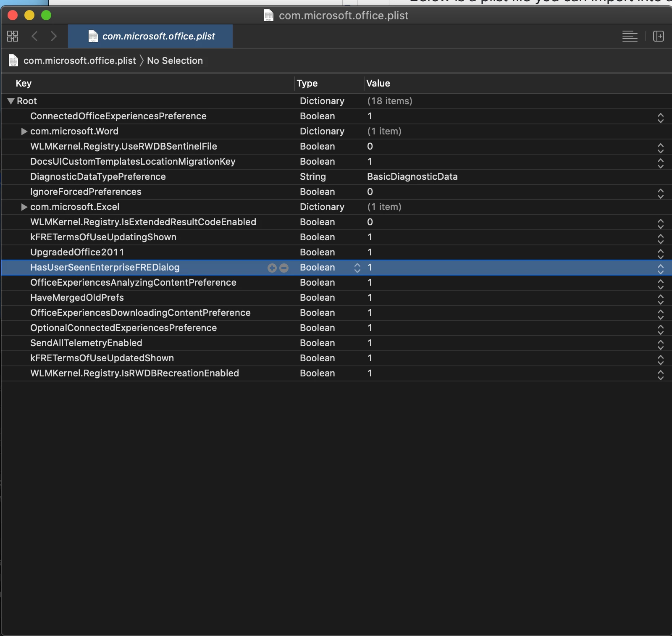The height and width of the screenshot is (636, 672).
Task: Click the Boolean type of SendAllTelemetryEnabled
Action: (318, 343)
